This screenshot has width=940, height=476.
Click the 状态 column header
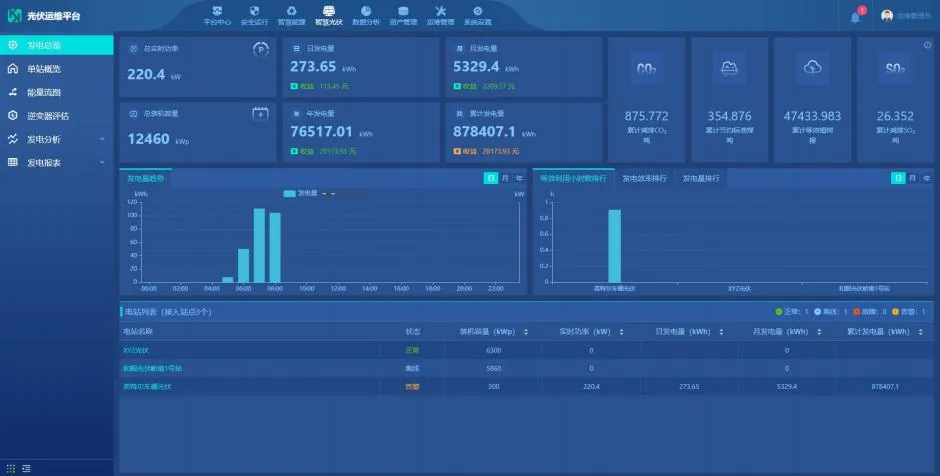(x=412, y=332)
